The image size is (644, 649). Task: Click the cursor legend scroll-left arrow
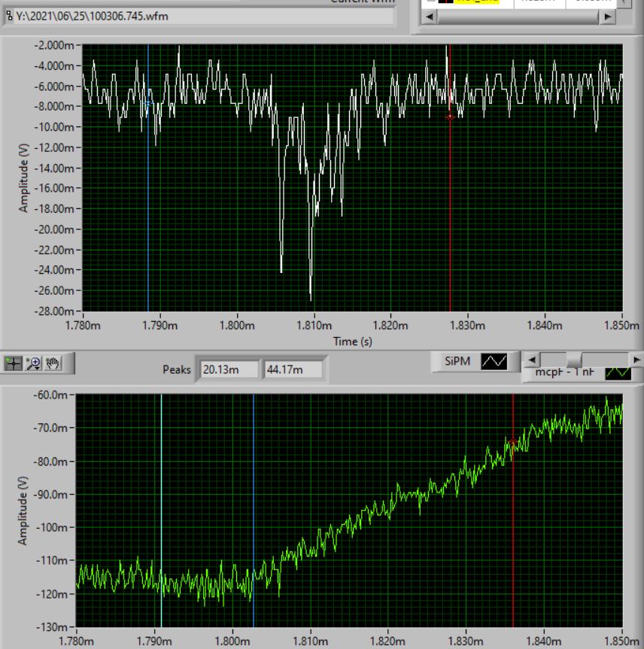tap(430, 17)
